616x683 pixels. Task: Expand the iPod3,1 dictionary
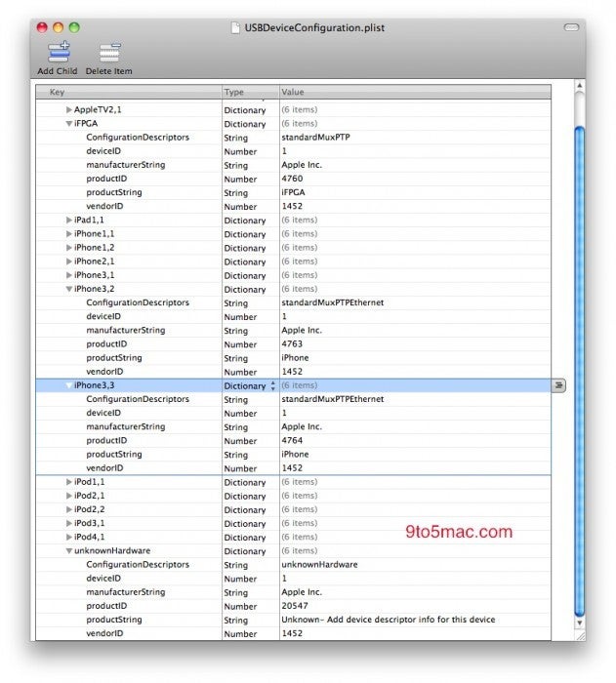(x=69, y=523)
